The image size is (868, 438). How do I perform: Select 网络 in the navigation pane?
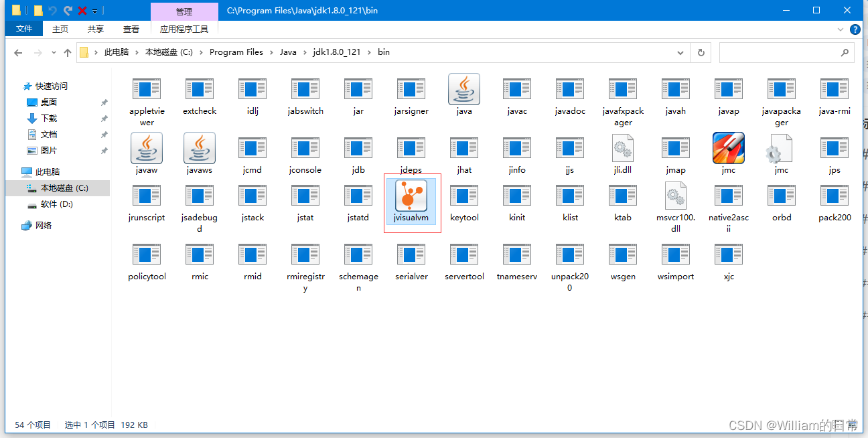[44, 226]
